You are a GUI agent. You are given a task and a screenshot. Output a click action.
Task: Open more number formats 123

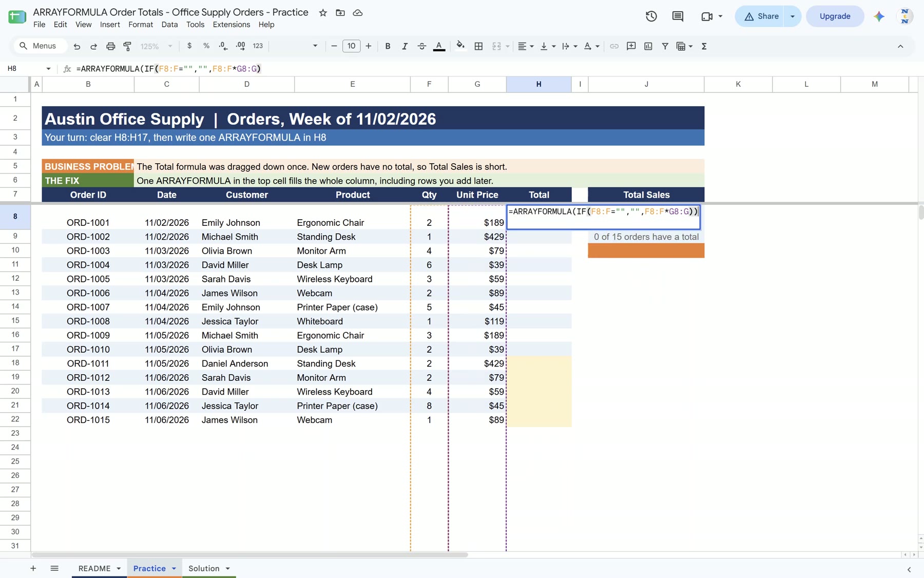point(258,46)
